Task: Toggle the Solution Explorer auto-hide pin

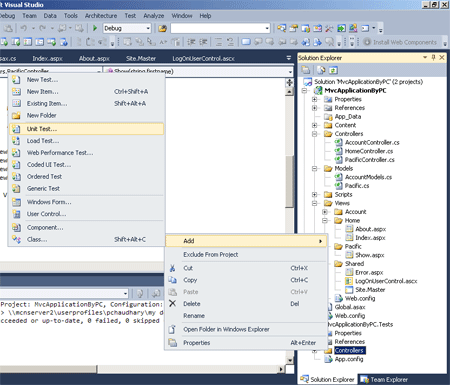Action: click(x=433, y=58)
